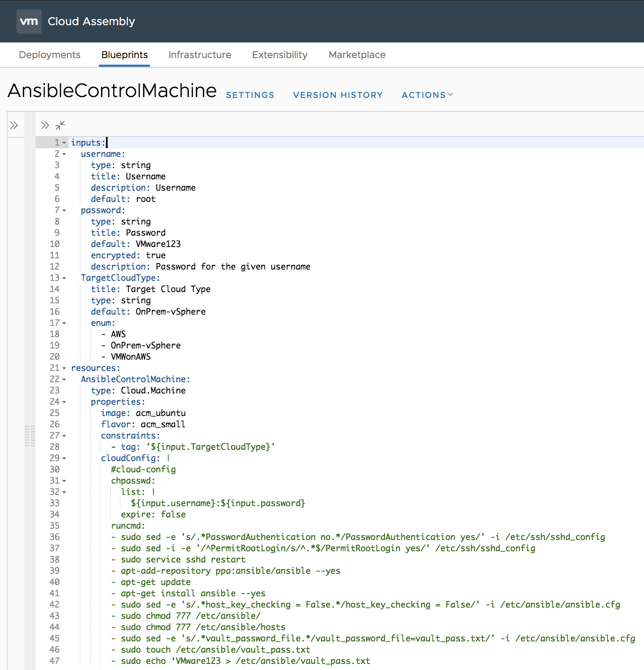Open the Marketplace tab
The height and width of the screenshot is (670, 644).
(x=357, y=55)
